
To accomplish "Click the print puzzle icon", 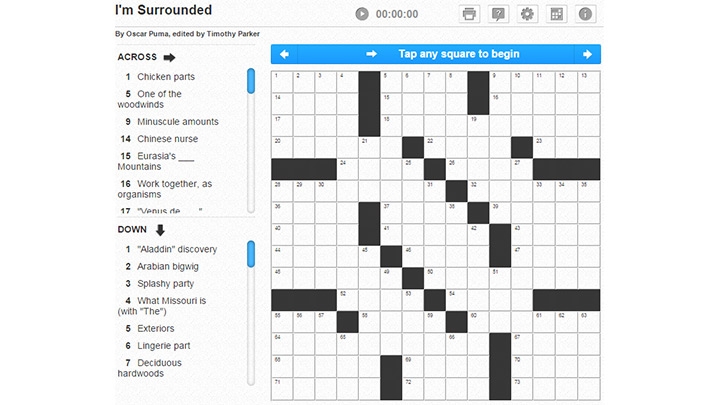I will [x=469, y=14].
